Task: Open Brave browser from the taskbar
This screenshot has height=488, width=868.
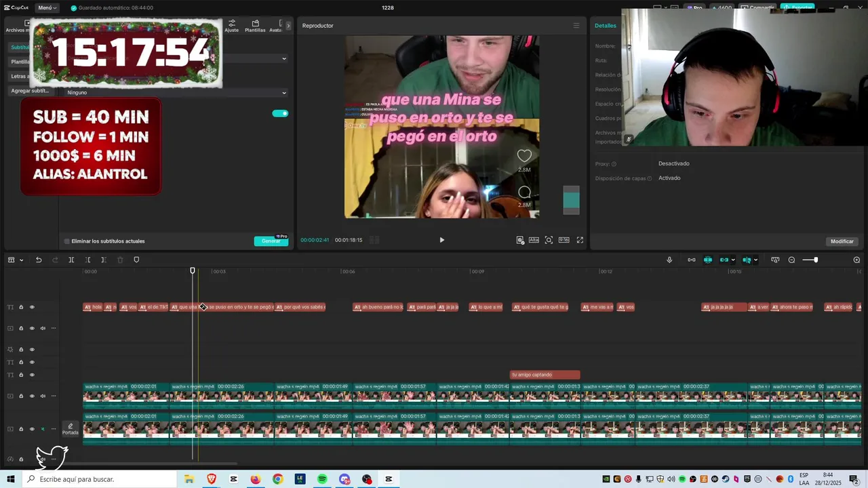Action: coord(212,479)
